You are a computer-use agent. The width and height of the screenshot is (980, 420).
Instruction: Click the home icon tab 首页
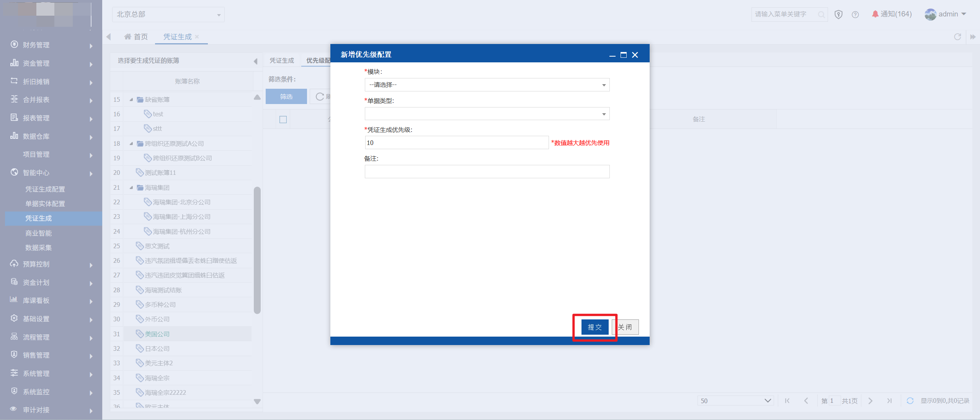pos(136,37)
